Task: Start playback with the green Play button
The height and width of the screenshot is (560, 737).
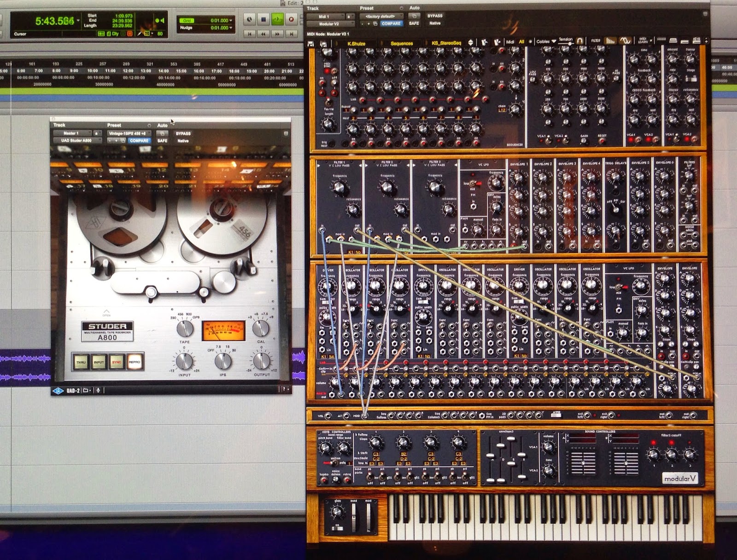Action: pos(277,19)
